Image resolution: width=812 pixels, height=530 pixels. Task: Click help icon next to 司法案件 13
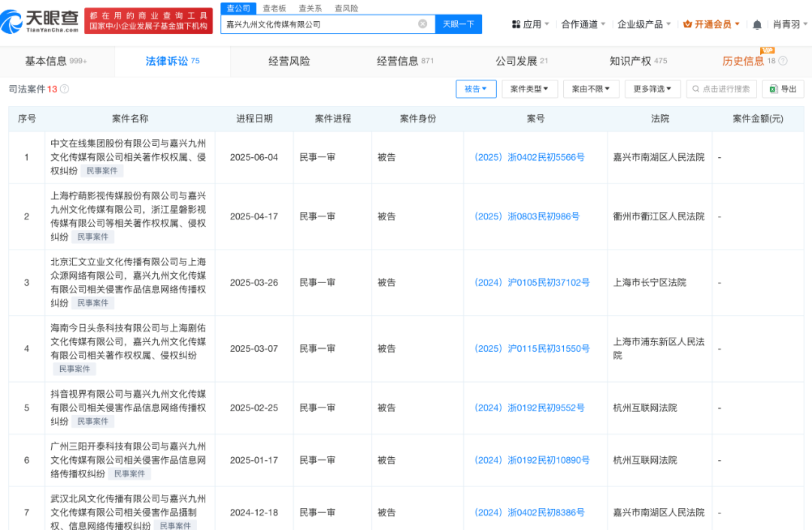(65, 89)
